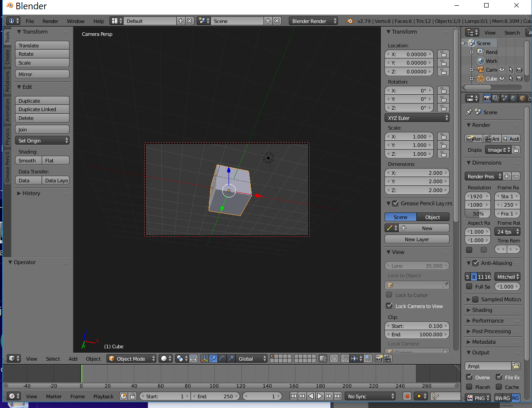Image resolution: width=532 pixels, height=408 pixels.
Task: Click the Duplicate Linked button
Action: tap(42, 109)
